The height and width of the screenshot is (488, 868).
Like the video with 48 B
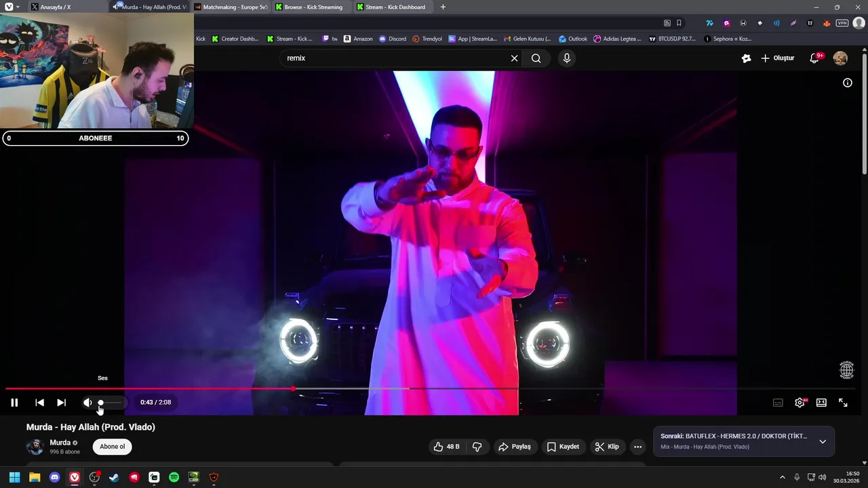click(x=446, y=447)
